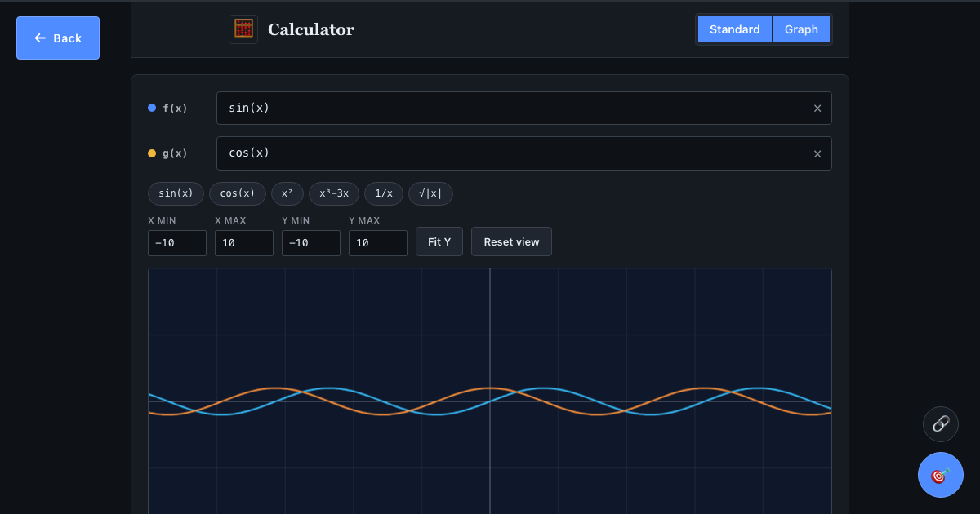This screenshot has width=980, height=514.
Task: Click the X MIN value field
Action: pos(177,243)
